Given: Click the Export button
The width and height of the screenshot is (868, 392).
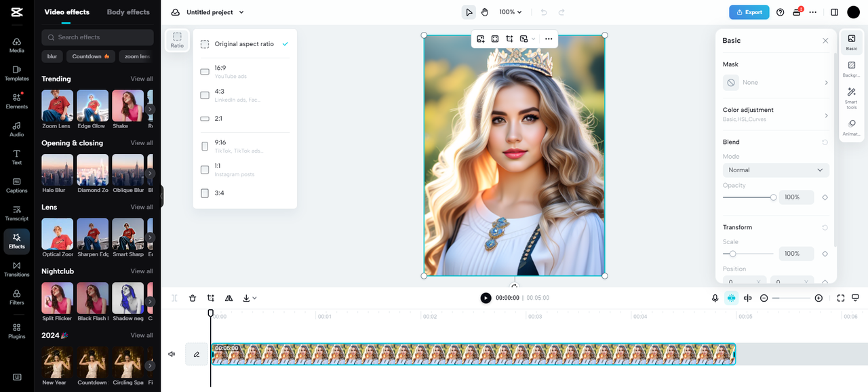Looking at the screenshot, I should (749, 12).
